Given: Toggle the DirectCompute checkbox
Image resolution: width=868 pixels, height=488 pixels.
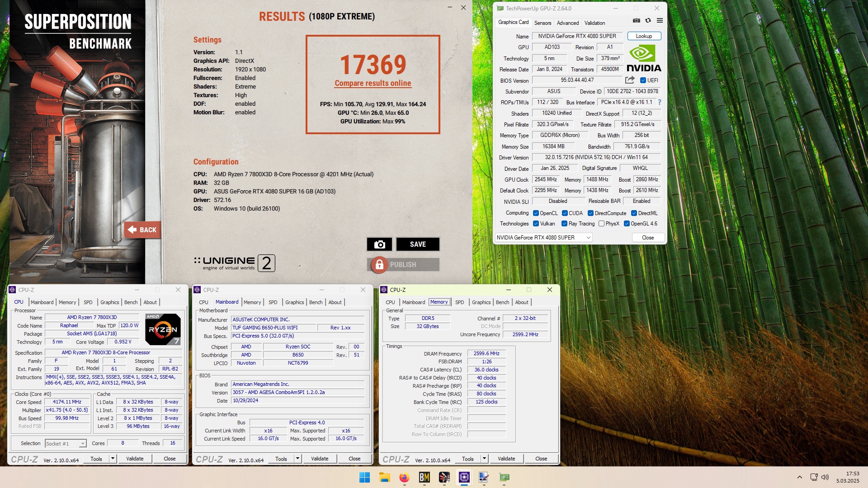Looking at the screenshot, I should [590, 213].
